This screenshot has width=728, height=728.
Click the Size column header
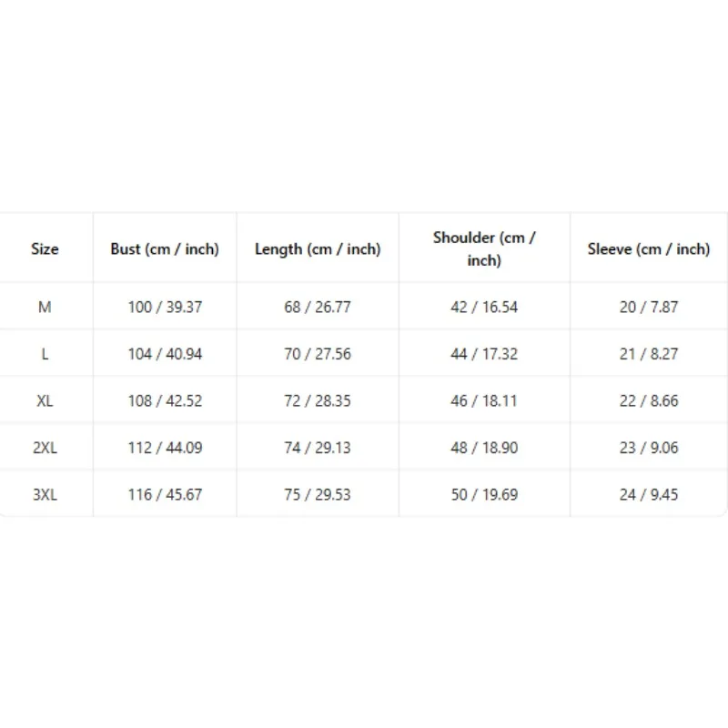[45, 248]
